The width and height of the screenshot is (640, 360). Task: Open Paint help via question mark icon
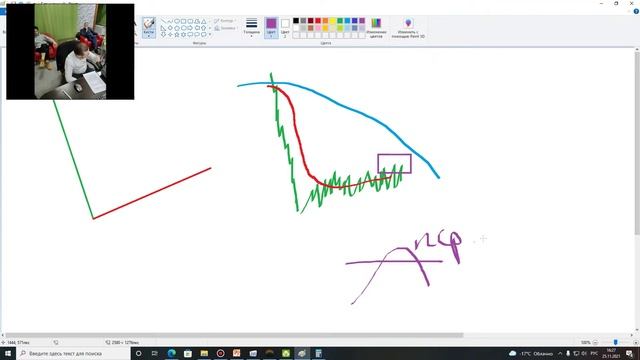(x=636, y=11)
